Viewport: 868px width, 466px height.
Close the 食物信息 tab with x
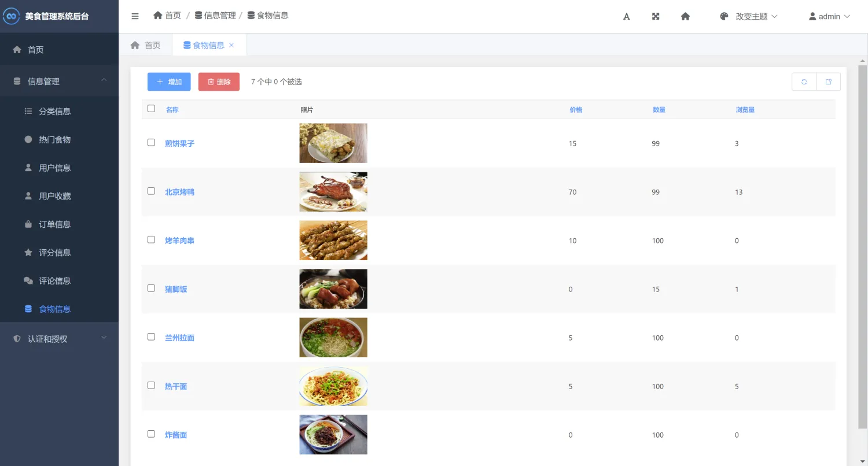point(231,45)
